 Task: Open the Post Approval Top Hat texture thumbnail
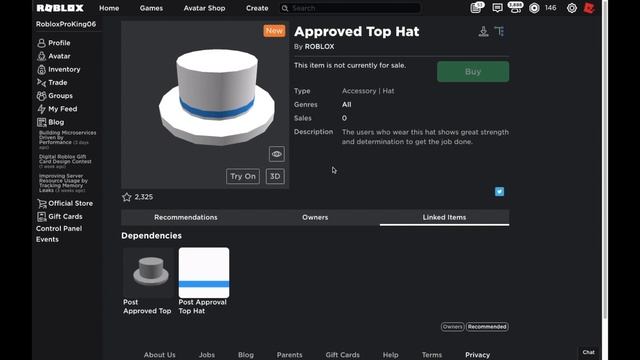[204, 272]
